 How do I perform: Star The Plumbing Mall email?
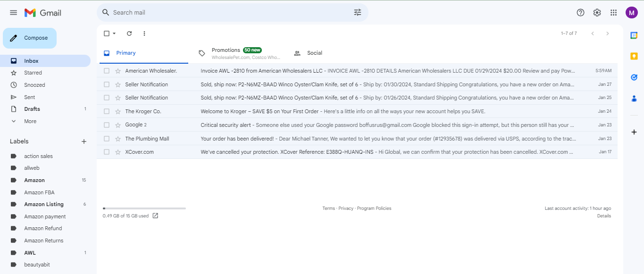(x=118, y=139)
